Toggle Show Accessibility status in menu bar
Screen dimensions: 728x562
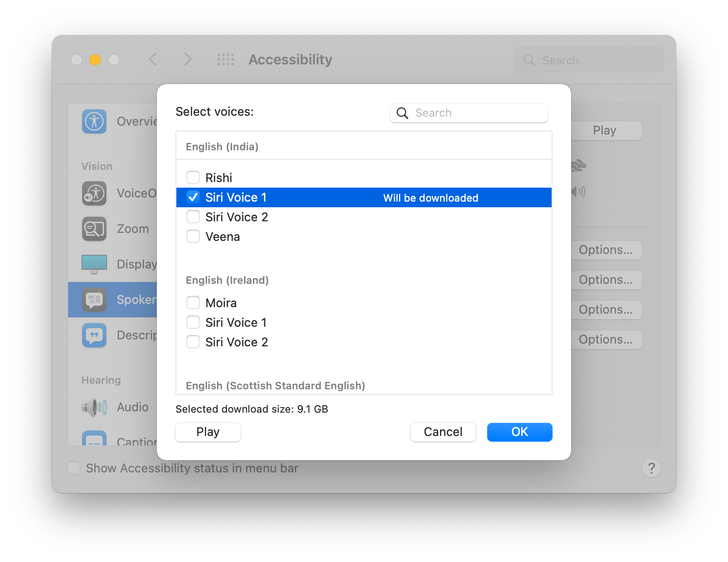pyautogui.click(x=74, y=468)
